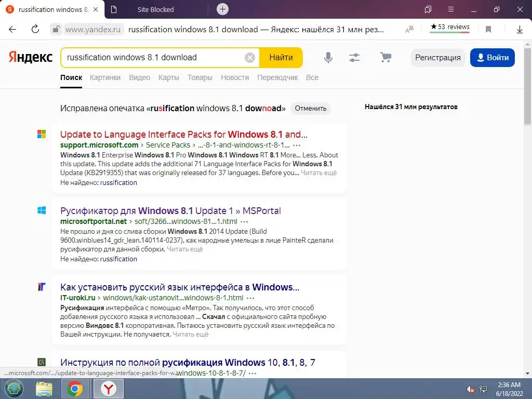
Task: Click the Регистрация button
Action: point(437,58)
